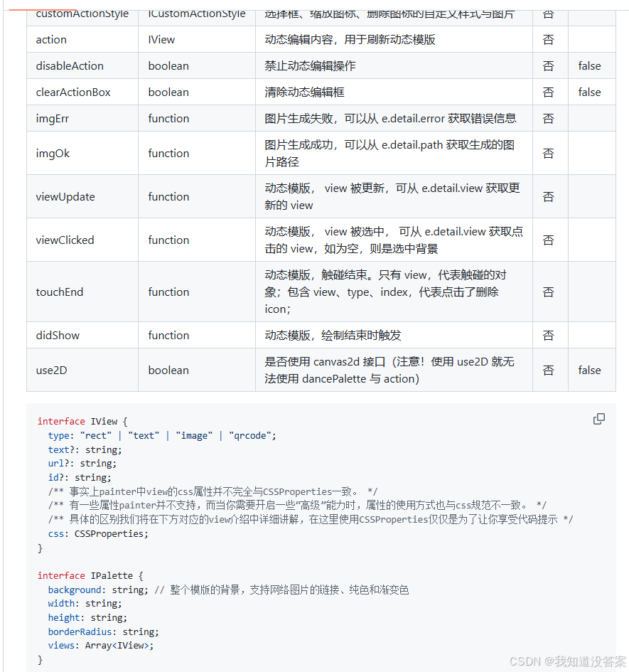Click 'false' default in clearActionBox row
The height and width of the screenshot is (672, 629).
590,92
